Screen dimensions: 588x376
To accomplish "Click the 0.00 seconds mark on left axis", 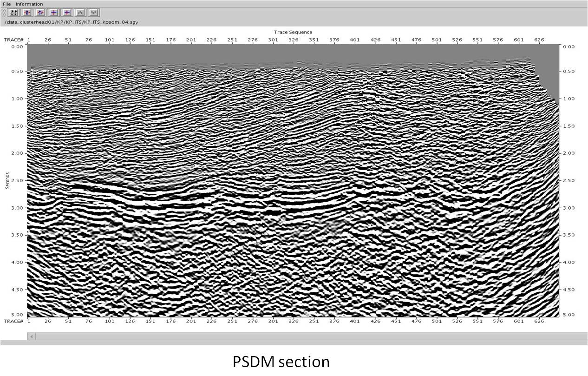I will click(16, 46).
